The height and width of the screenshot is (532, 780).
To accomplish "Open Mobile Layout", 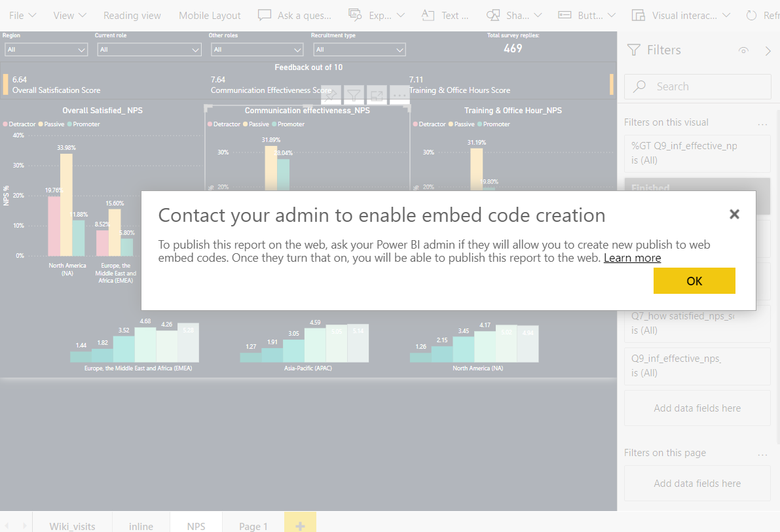I will pyautogui.click(x=210, y=16).
